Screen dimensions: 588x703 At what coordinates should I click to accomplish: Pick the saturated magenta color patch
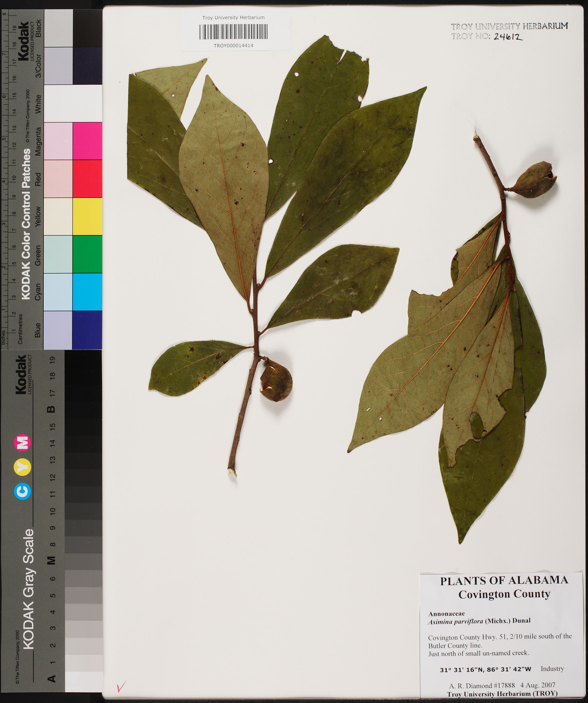pos(87,141)
